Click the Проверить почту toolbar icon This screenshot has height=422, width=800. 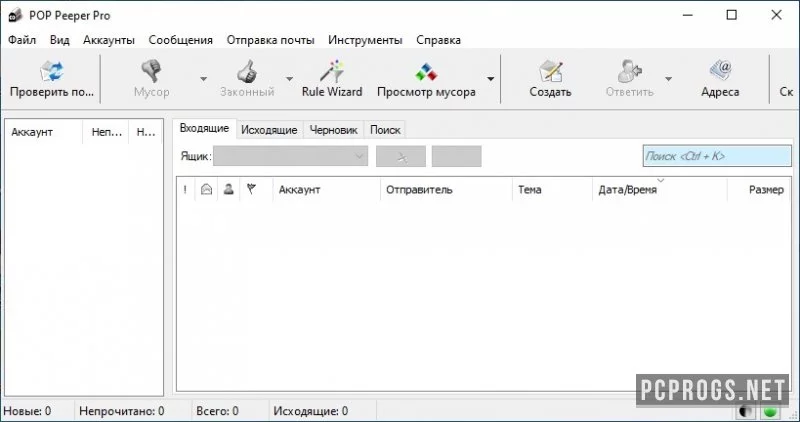52,71
